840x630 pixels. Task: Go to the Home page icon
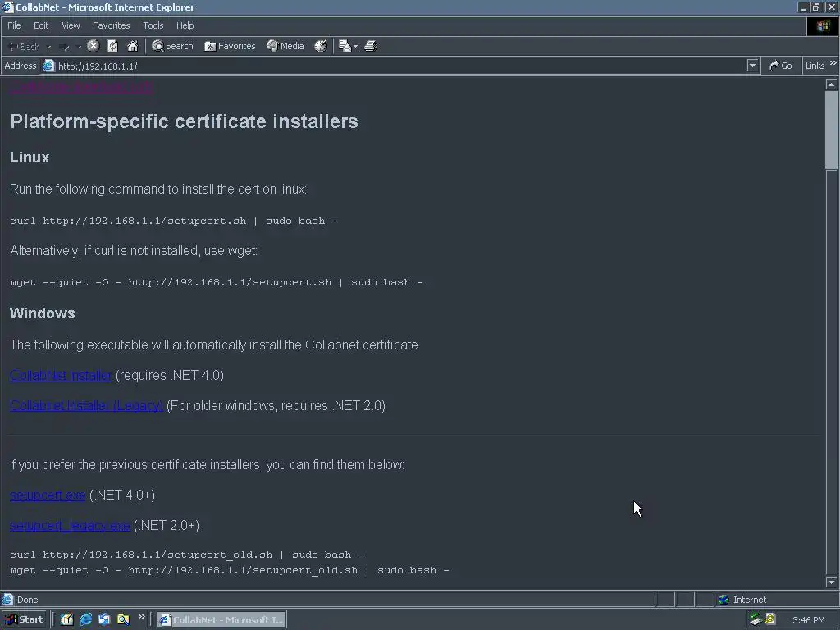(132, 46)
